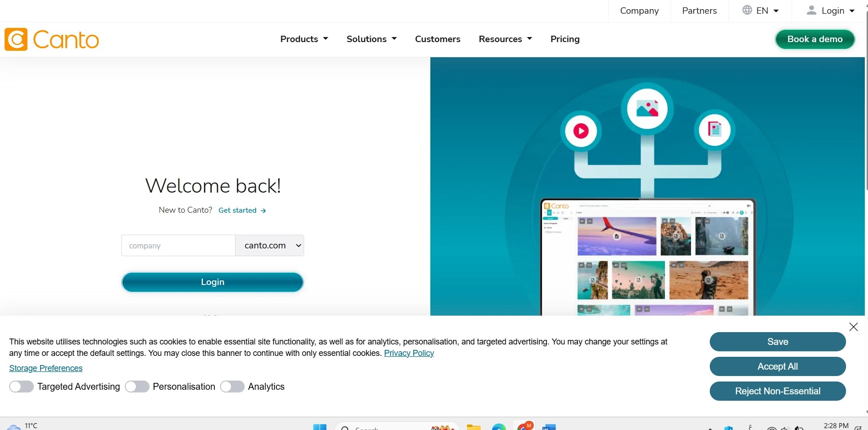Expand the Solutions dropdown menu
The height and width of the screenshot is (430, 868).
[x=371, y=39]
